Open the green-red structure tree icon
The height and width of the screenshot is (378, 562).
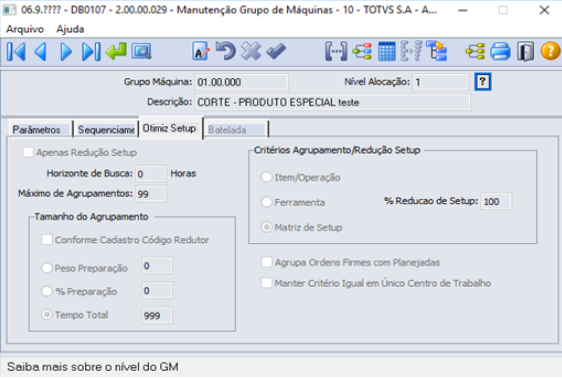point(362,51)
